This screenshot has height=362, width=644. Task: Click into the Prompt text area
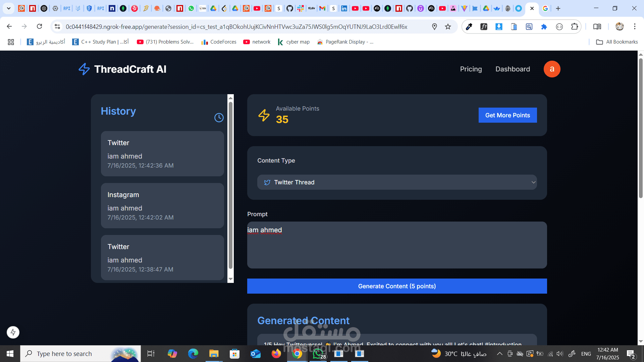pyautogui.click(x=397, y=245)
